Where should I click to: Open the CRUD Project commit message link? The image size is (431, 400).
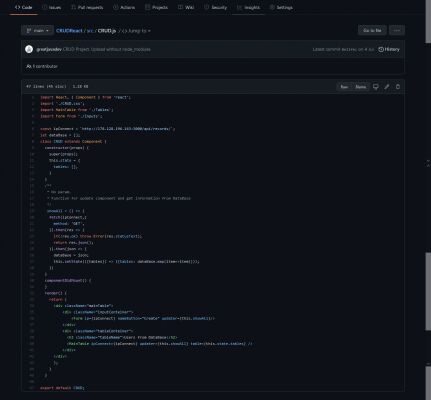click(x=107, y=49)
